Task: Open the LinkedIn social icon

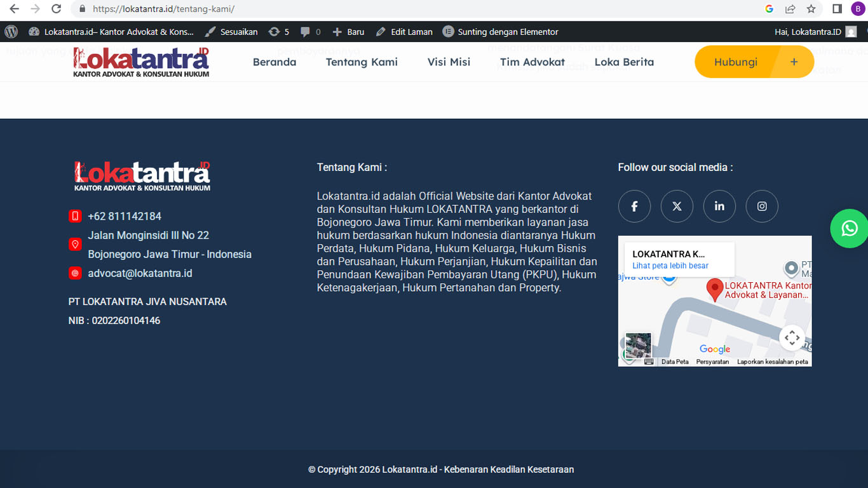Action: 719,207
